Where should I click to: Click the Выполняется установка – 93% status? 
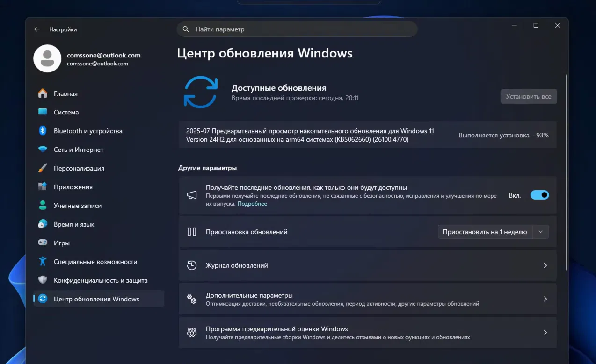click(504, 135)
